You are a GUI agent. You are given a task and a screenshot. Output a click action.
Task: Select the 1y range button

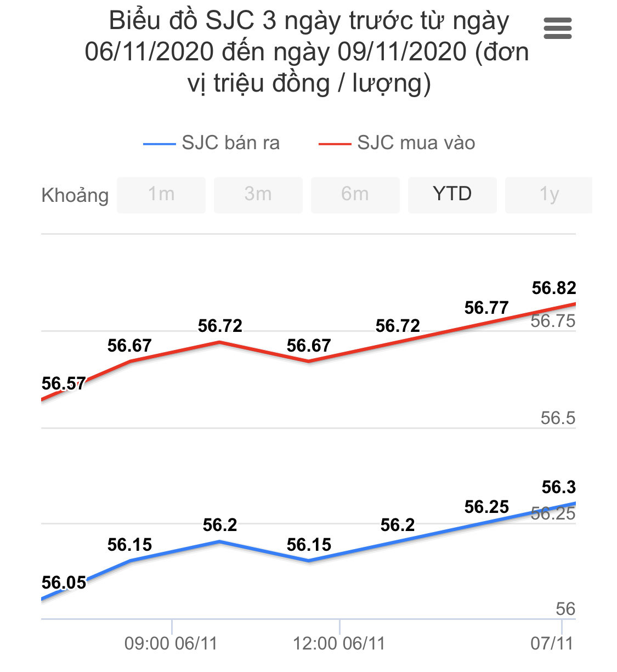[x=548, y=194]
